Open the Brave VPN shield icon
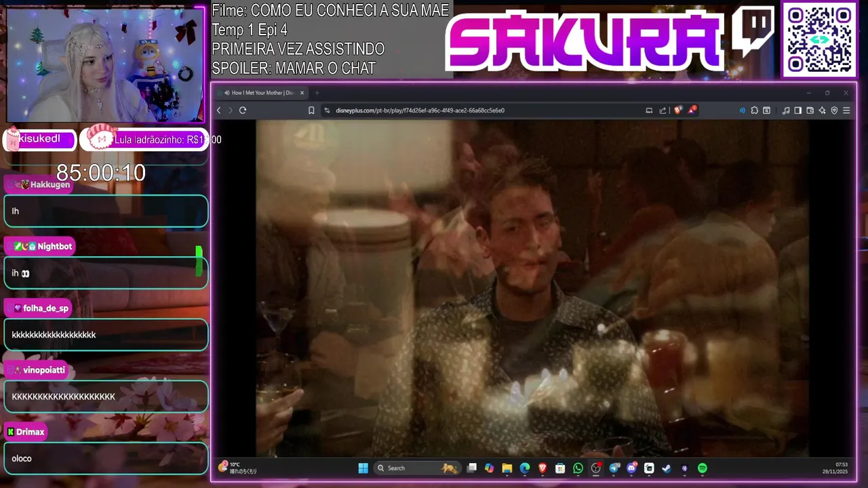This screenshot has height=488, width=868. 834,110
